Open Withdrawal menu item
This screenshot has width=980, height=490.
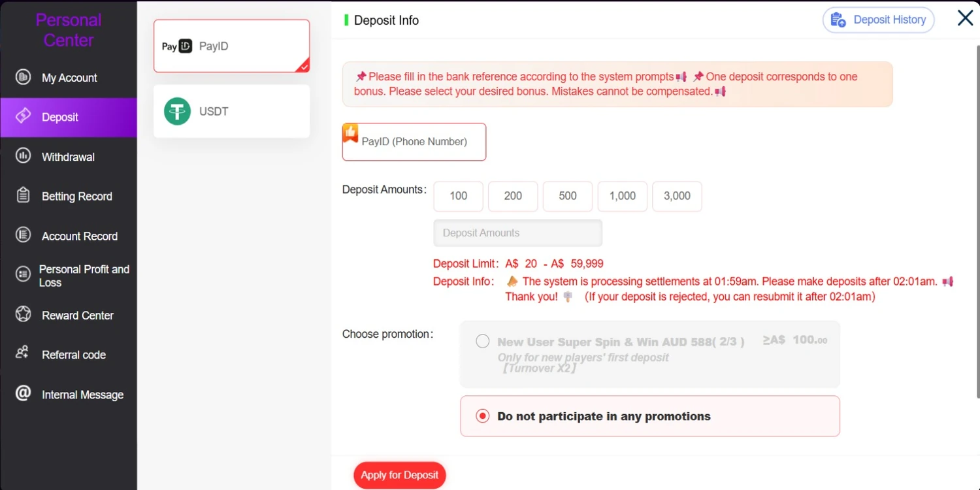tap(69, 157)
